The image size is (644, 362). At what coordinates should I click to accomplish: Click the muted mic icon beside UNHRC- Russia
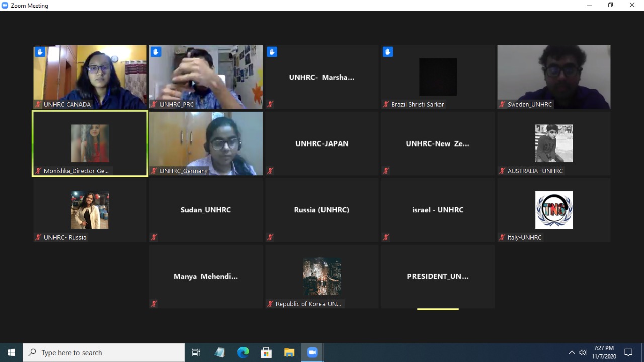[x=38, y=237]
